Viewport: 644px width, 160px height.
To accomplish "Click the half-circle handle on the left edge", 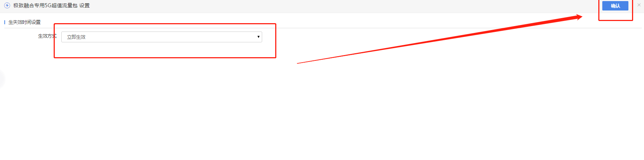I will (2, 80).
